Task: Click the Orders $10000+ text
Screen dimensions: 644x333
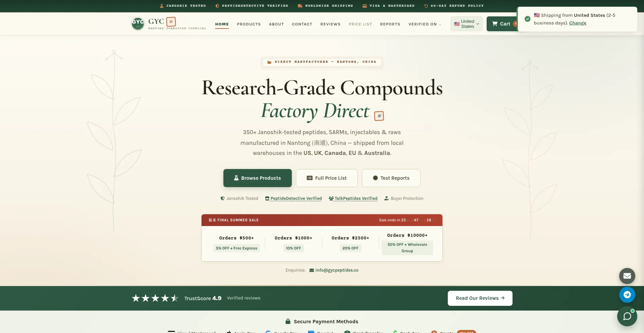Action: (407, 235)
